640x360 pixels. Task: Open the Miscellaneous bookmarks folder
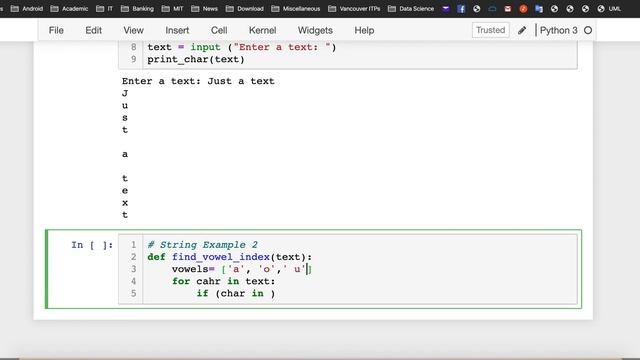click(x=296, y=9)
